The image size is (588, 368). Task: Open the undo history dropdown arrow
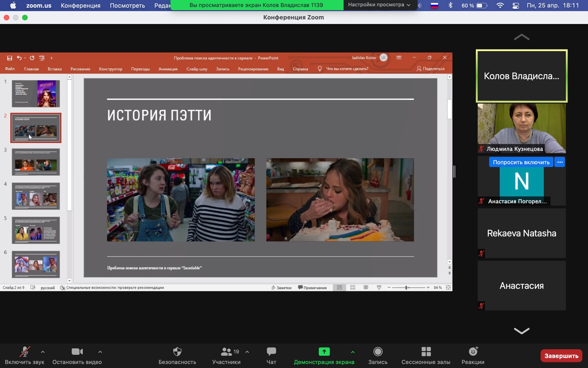[x=25, y=58]
